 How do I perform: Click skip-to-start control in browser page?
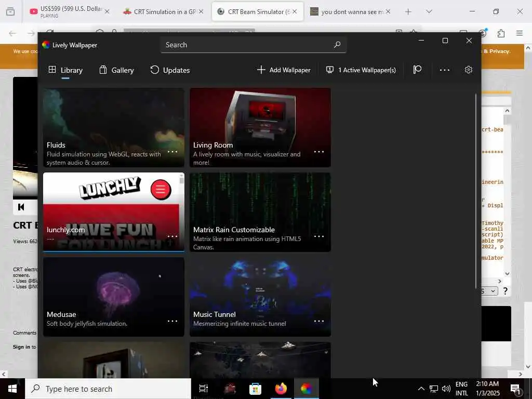21,207
